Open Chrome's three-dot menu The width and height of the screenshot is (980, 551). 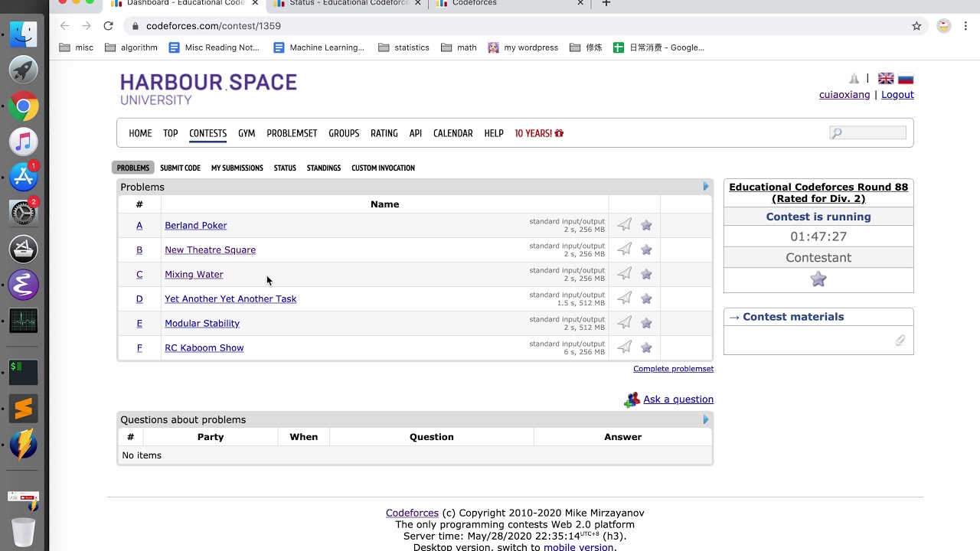[x=966, y=26]
